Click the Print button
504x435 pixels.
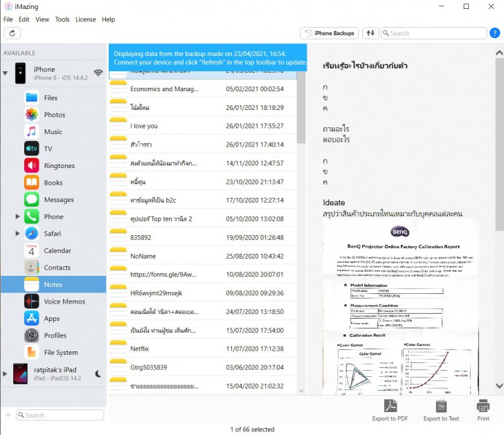point(483,410)
